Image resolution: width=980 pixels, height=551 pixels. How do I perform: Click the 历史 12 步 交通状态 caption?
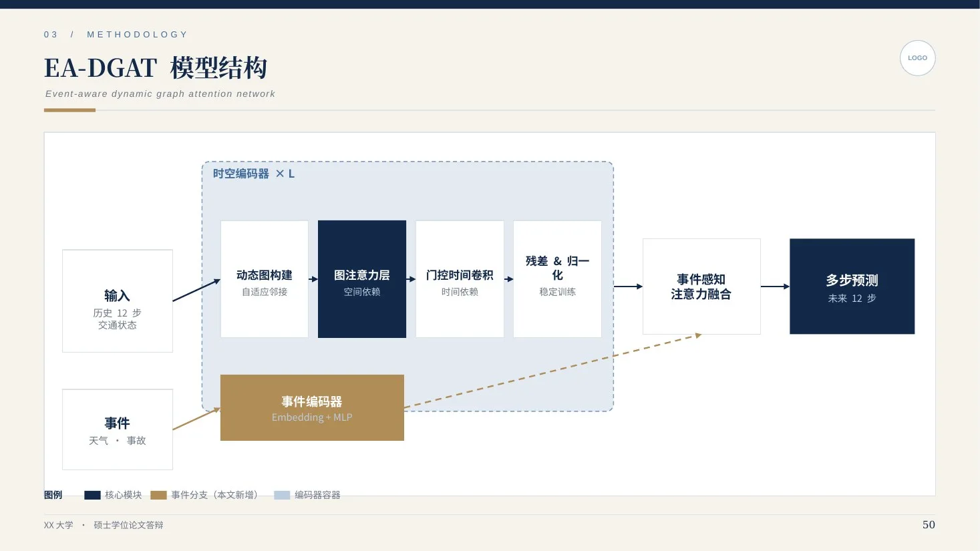coord(118,319)
